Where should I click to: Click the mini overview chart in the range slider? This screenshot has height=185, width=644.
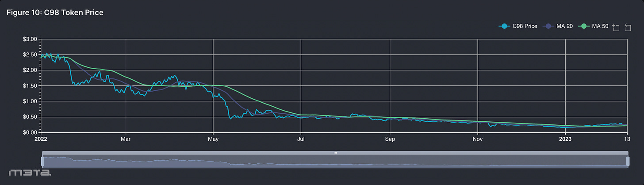click(335, 161)
